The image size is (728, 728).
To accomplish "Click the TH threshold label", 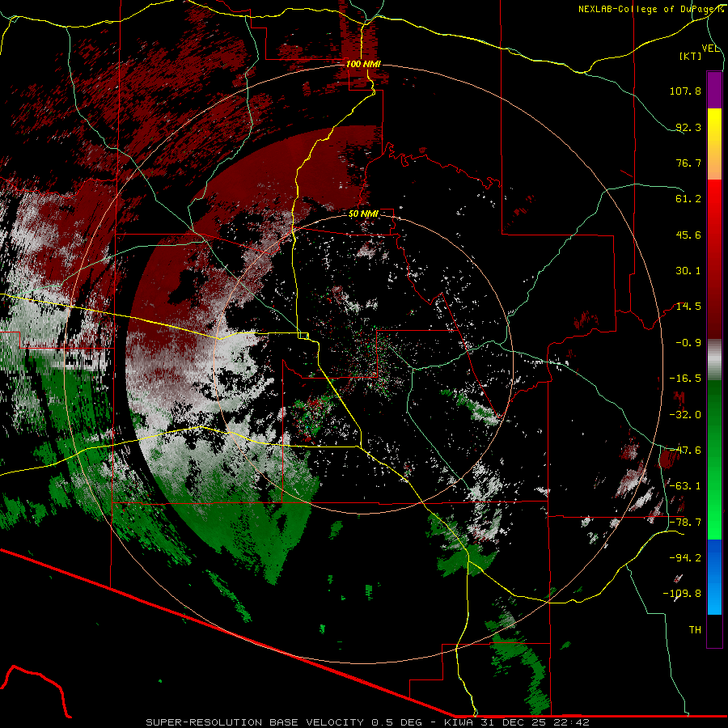I will (695, 630).
